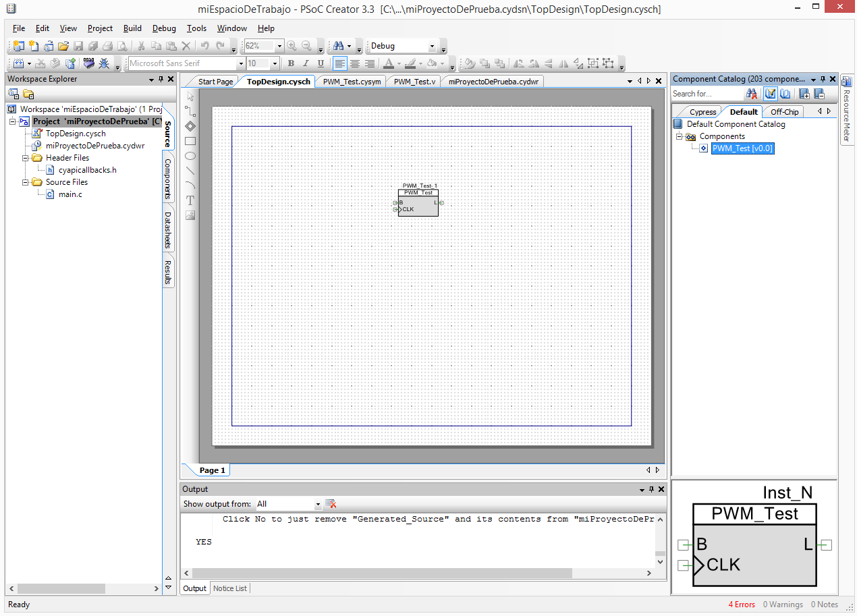Open the Debug configuration dropdown

(x=433, y=46)
